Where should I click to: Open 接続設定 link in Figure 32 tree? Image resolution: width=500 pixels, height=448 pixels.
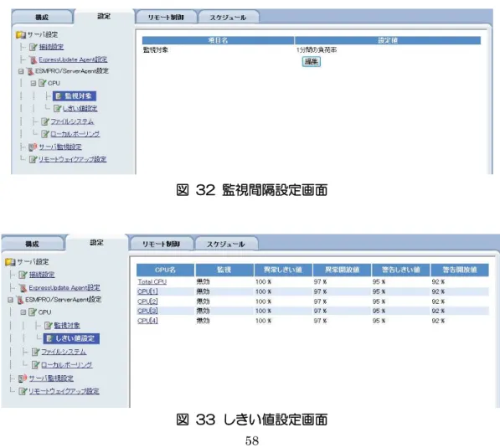pos(51,47)
